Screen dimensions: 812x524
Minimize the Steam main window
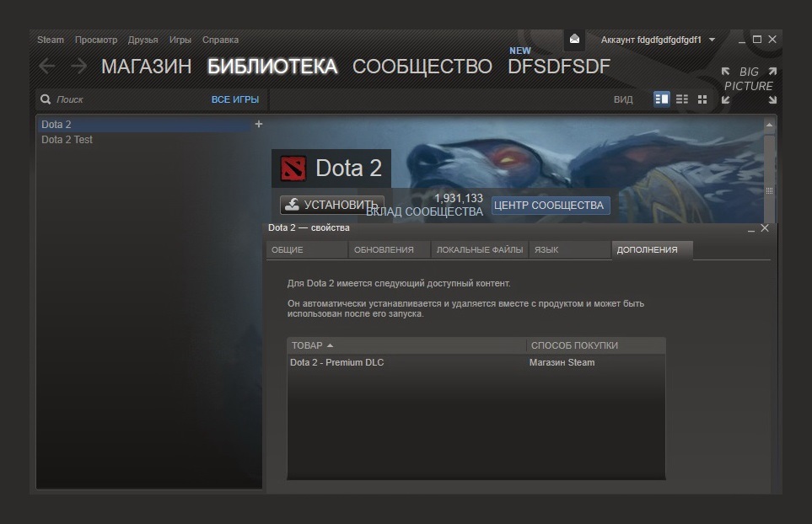point(742,40)
